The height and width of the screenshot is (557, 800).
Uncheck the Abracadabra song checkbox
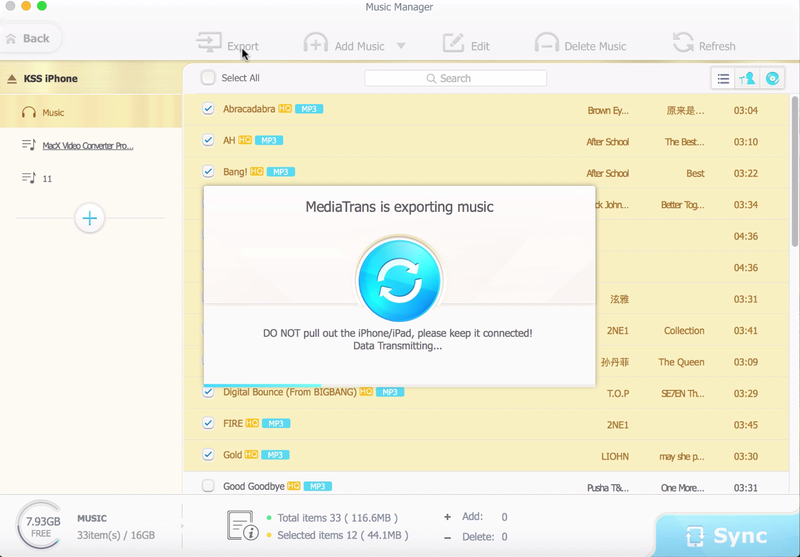pyautogui.click(x=208, y=109)
